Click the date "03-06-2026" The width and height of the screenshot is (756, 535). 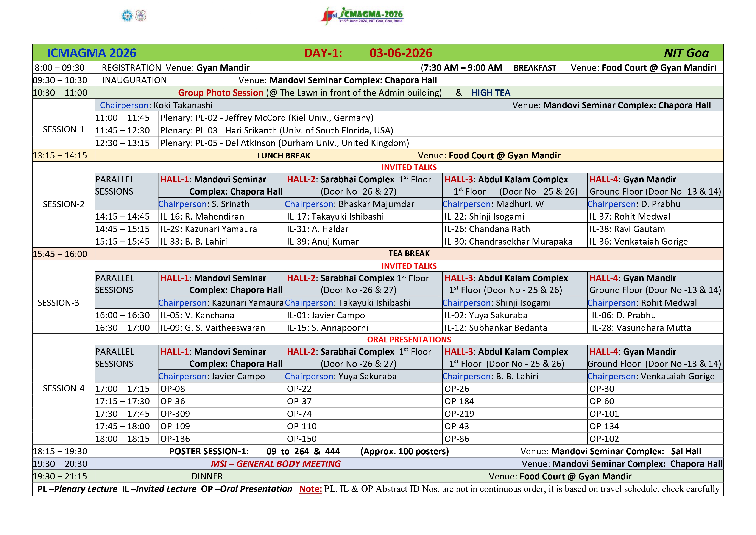(x=401, y=53)
